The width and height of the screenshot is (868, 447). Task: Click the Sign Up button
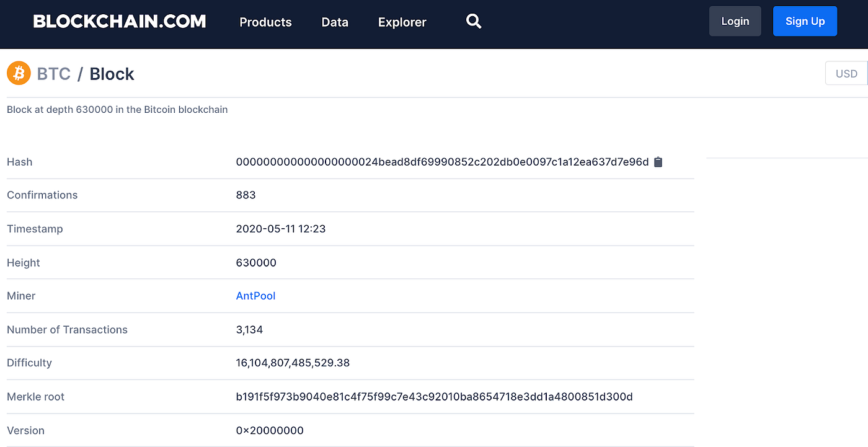click(x=805, y=21)
